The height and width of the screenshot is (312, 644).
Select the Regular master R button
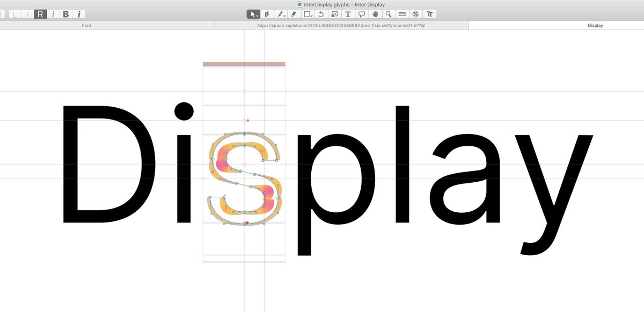(40, 14)
